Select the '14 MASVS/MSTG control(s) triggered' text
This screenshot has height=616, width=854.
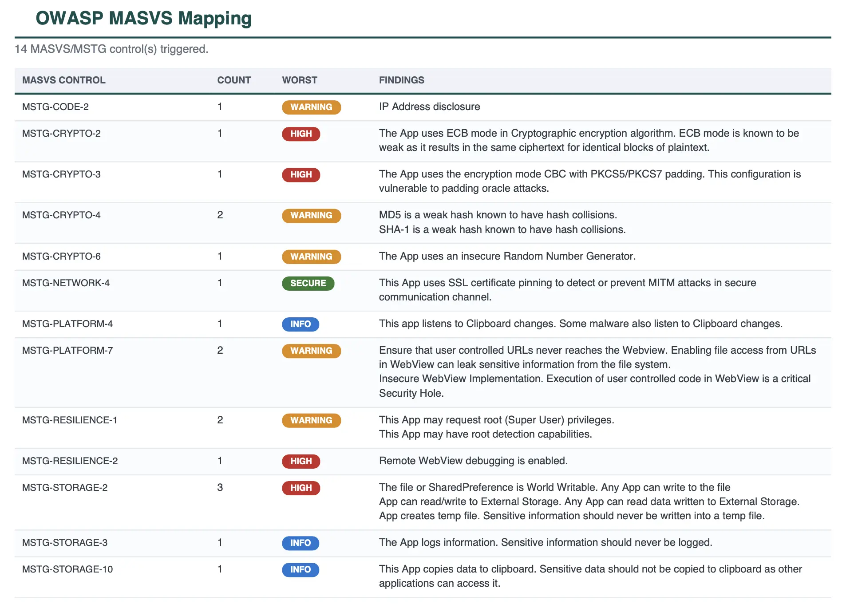click(111, 49)
